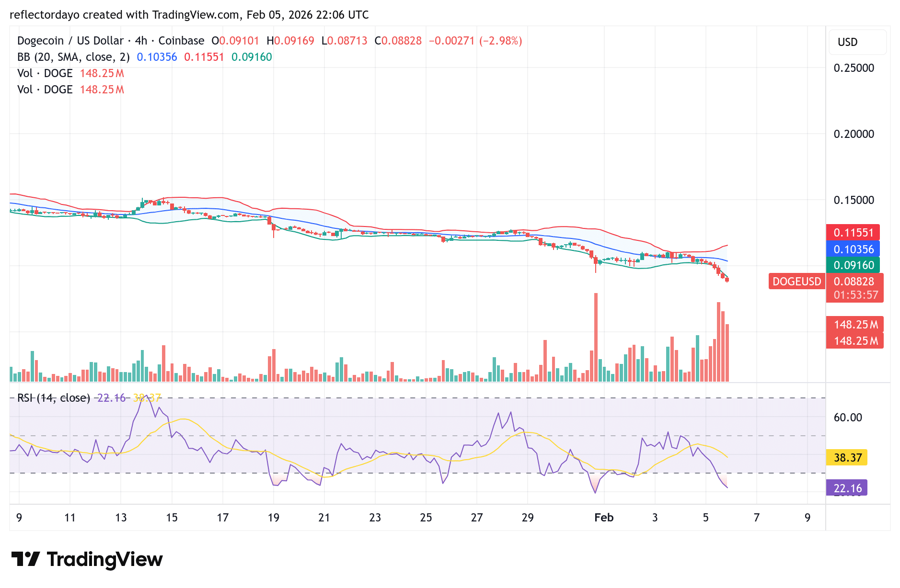Click the red 0.11551 value in BB legend

click(x=204, y=57)
